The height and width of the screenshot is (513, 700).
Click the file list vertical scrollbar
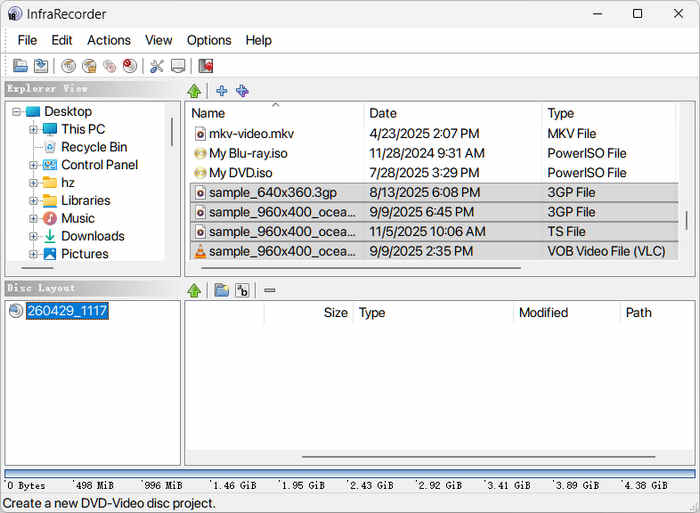[687, 221]
